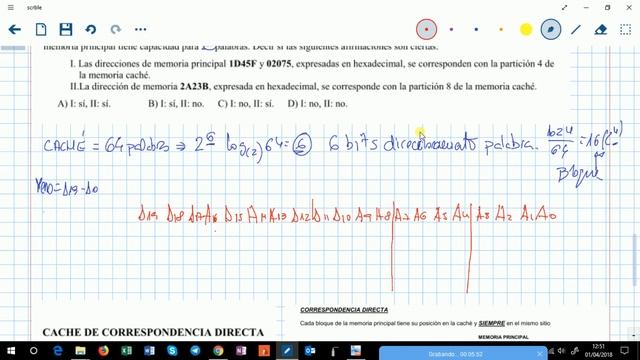The width and height of the screenshot is (640, 360).
Task: Open Excel from the taskbar
Action: (x=127, y=351)
